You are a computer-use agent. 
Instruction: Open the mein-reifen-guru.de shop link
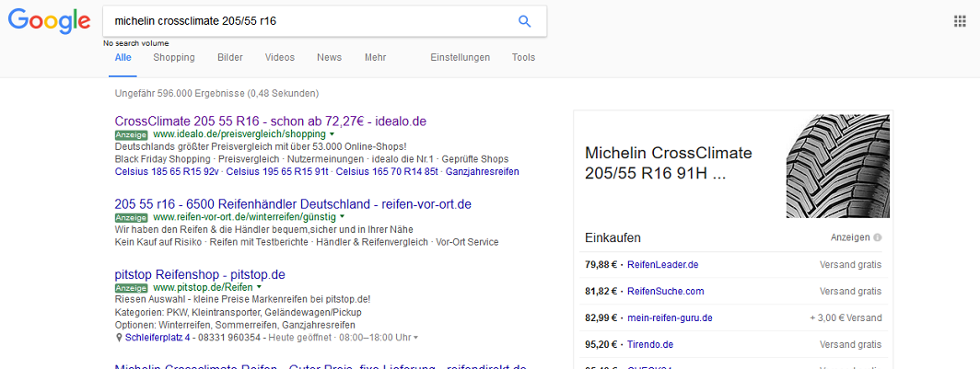pyautogui.click(x=670, y=318)
